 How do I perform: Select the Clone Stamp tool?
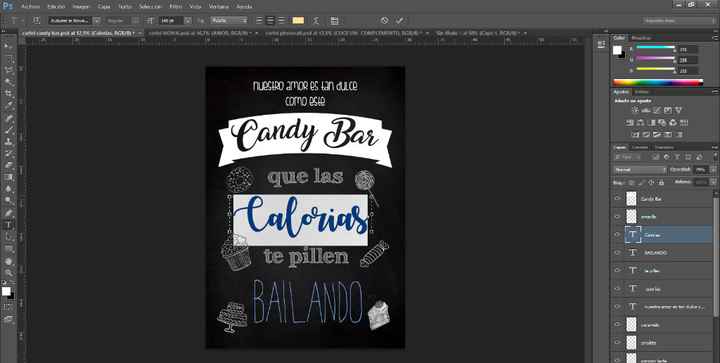[9, 142]
